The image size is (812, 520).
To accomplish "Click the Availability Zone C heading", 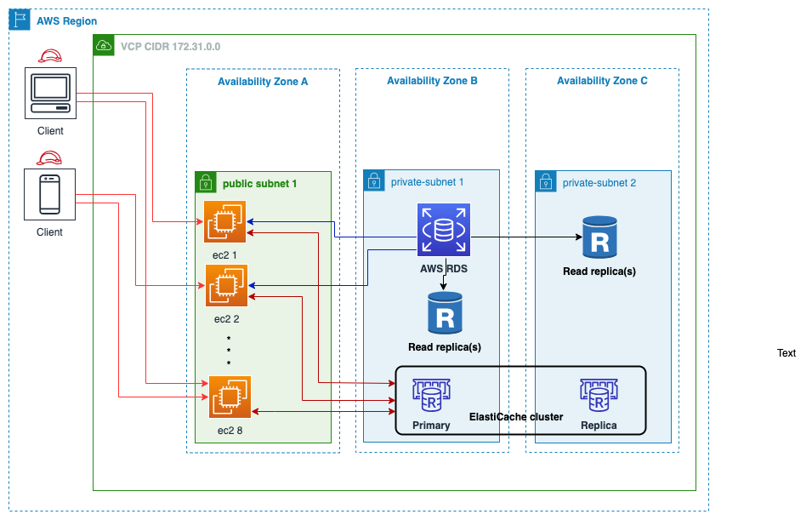I will [x=602, y=80].
